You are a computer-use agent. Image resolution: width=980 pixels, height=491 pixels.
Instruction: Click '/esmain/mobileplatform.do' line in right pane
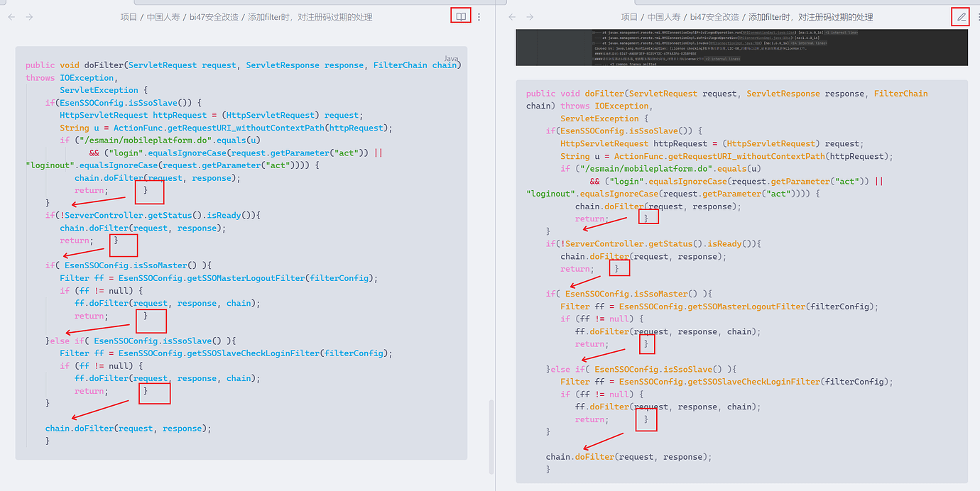661,169
